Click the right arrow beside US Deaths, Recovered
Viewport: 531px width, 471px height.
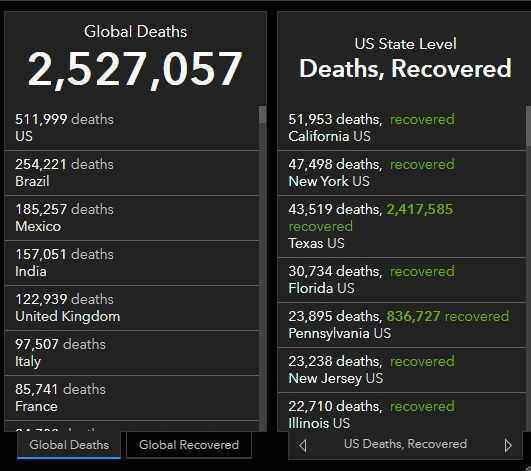pyautogui.click(x=508, y=445)
